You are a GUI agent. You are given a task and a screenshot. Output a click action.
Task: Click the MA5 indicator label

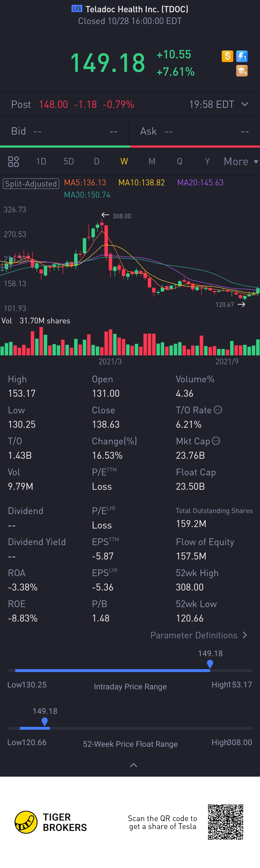pyautogui.click(x=85, y=183)
